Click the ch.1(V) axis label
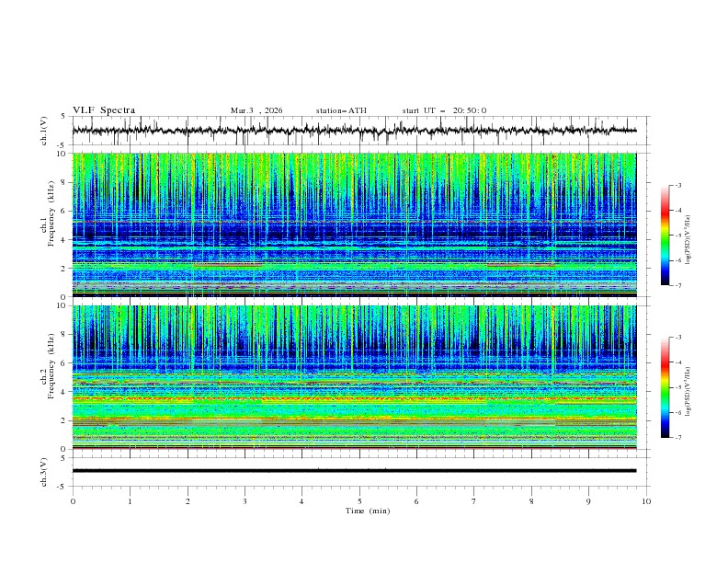 [x=44, y=131]
